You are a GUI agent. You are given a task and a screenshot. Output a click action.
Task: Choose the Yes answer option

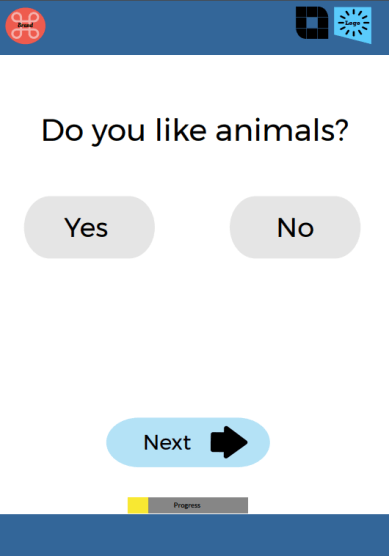(89, 227)
